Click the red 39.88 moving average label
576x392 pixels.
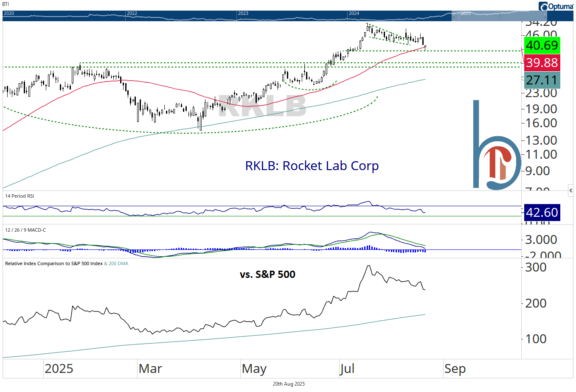tap(542, 63)
